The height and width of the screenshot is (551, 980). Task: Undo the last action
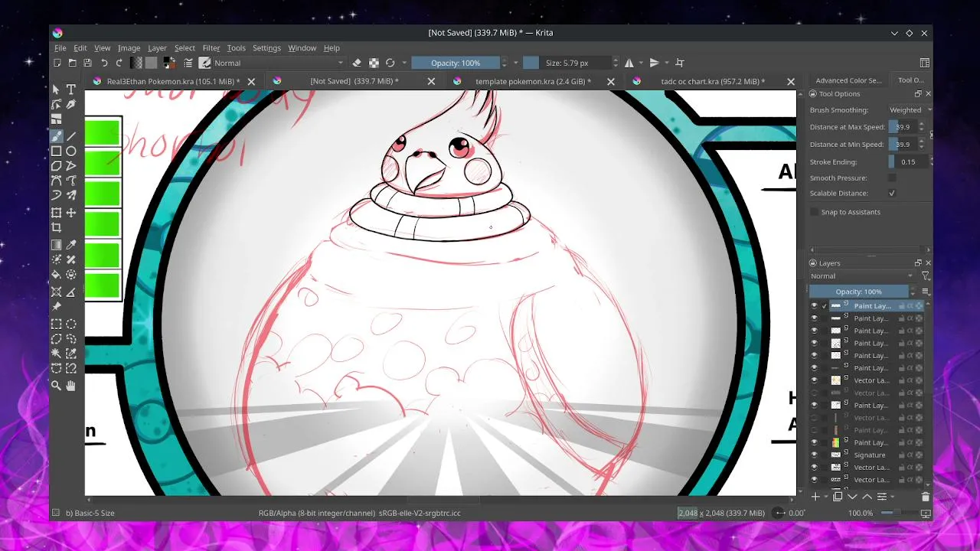(x=104, y=63)
